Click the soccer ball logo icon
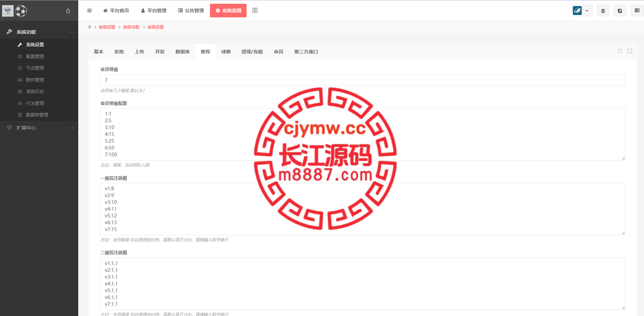 (x=21, y=11)
